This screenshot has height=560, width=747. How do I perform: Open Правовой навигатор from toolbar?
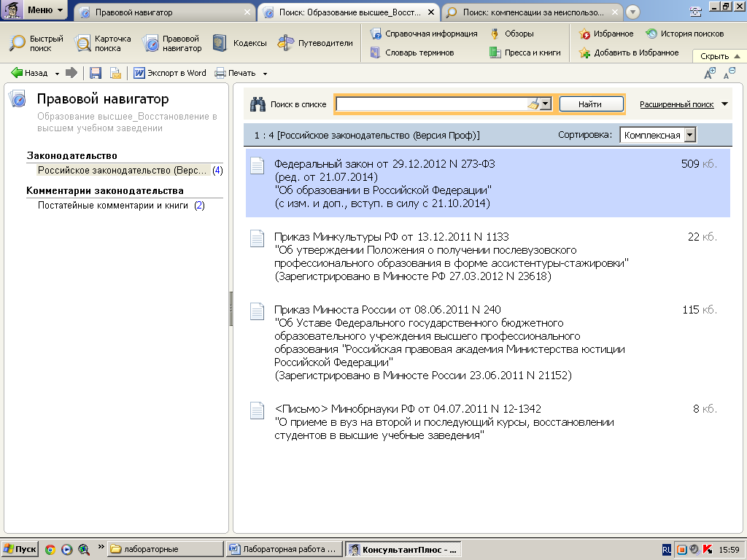[x=172, y=43]
